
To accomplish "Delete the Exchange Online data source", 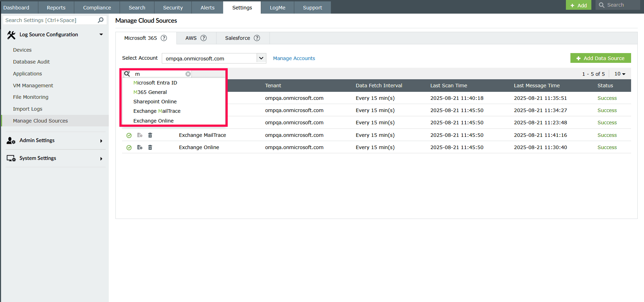I will coord(150,147).
